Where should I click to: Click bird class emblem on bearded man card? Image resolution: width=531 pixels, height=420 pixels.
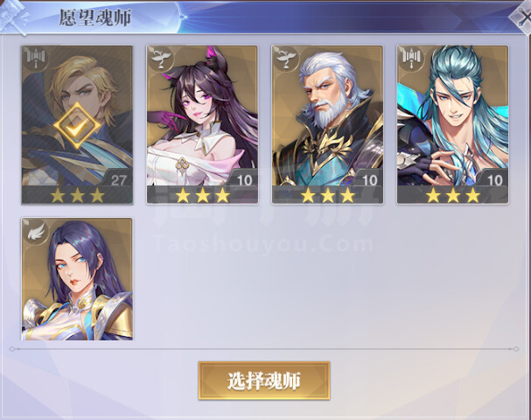tap(286, 59)
